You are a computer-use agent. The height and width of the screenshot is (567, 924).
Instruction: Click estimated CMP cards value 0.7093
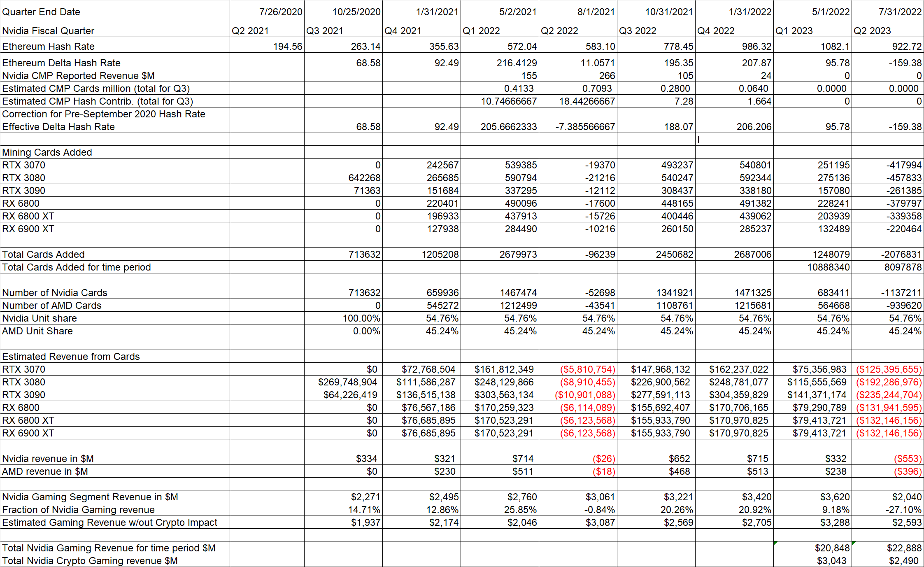pyautogui.click(x=578, y=88)
